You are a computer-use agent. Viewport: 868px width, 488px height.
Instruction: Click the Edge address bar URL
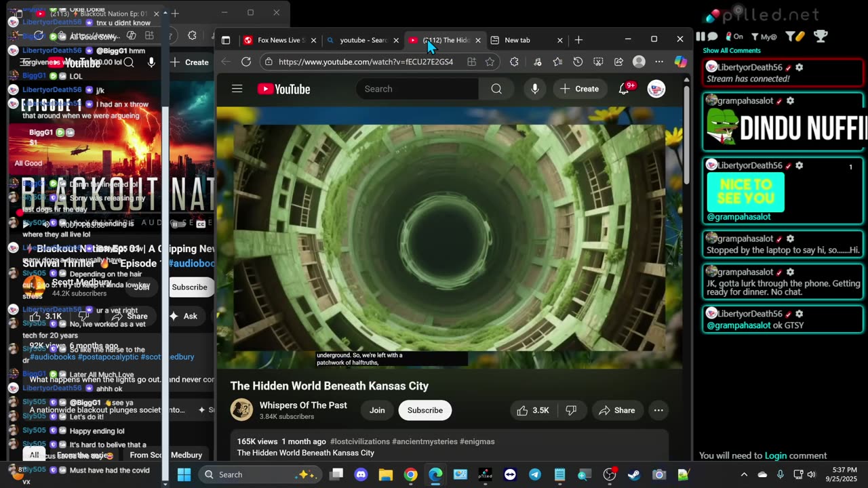(366, 62)
